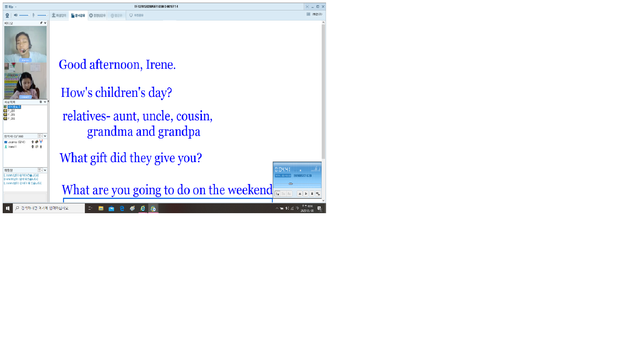Click trash icon in 자료목록 panel

pos(41,102)
